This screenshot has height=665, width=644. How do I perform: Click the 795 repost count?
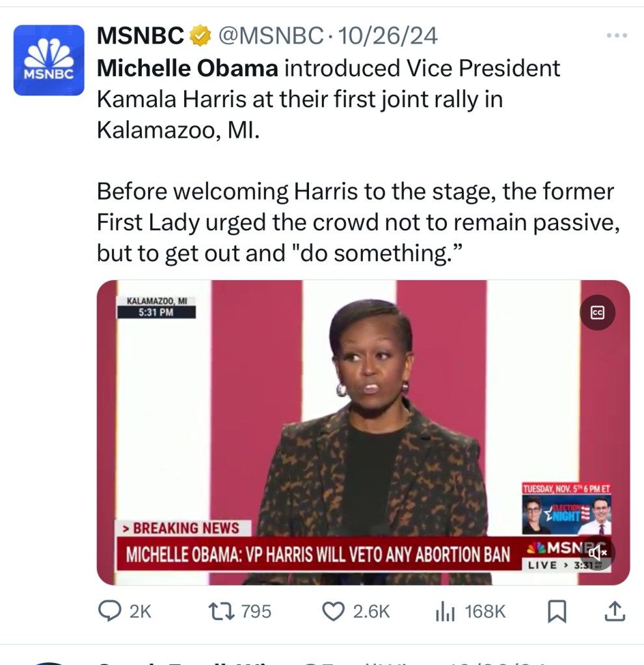coord(256,612)
